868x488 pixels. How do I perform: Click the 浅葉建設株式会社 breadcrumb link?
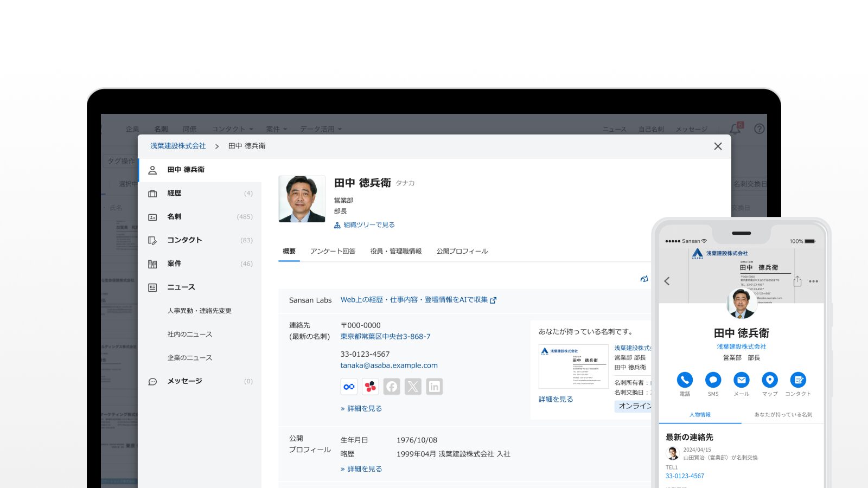point(178,146)
